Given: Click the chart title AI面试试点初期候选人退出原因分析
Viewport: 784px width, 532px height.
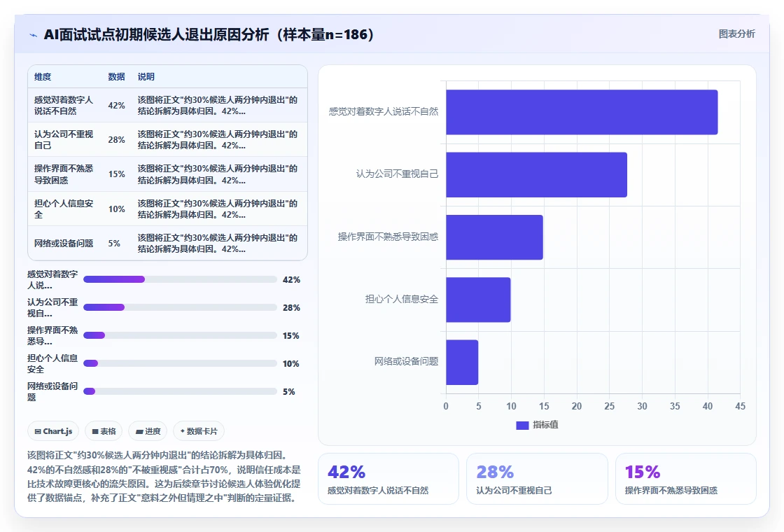Looking at the screenshot, I should click(209, 34).
